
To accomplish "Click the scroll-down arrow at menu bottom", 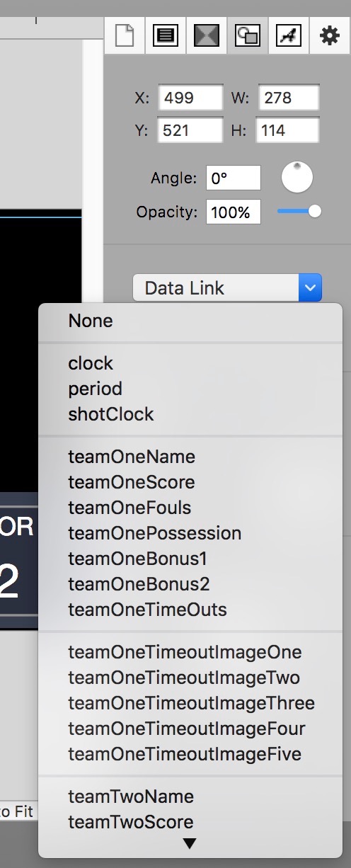I will (x=190, y=843).
